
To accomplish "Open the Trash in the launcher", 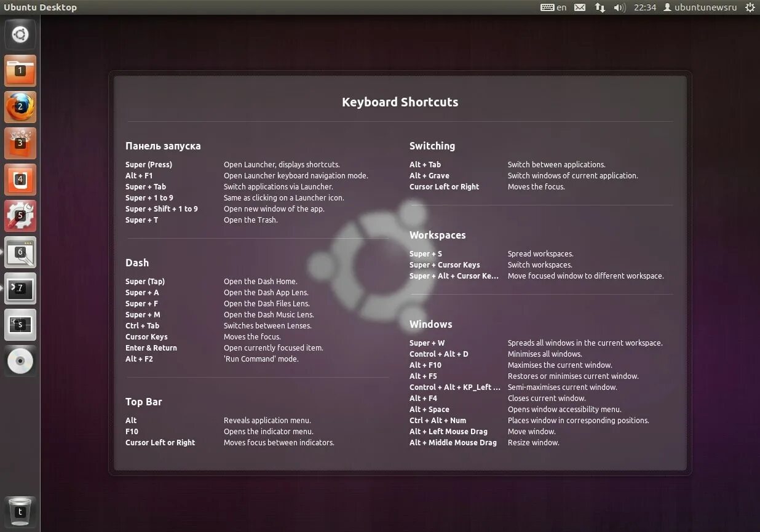I will pos(20,512).
